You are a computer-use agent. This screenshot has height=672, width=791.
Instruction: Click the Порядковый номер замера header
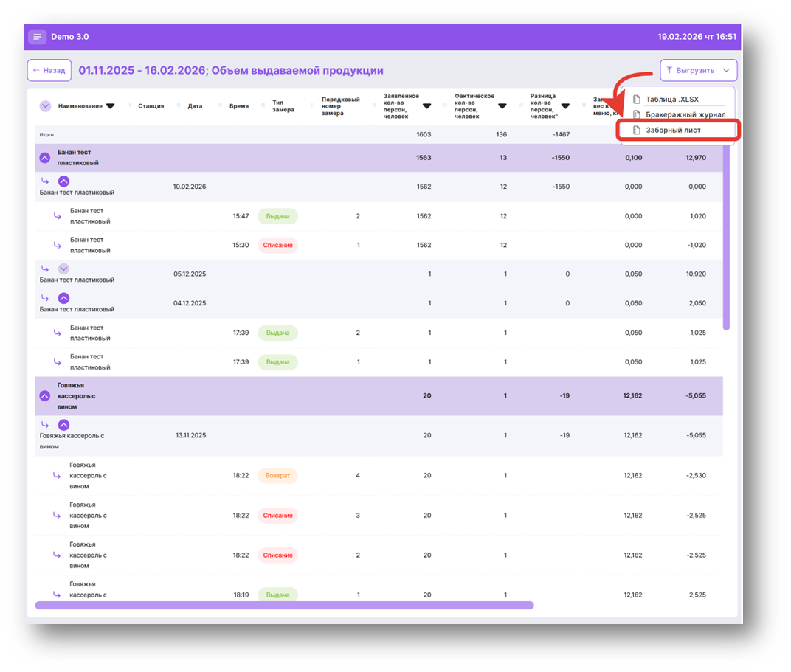tap(340, 106)
